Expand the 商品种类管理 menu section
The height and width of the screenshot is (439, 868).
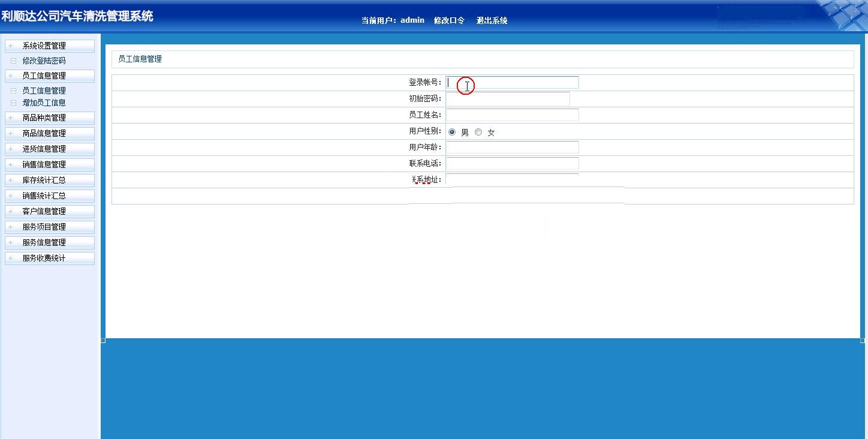click(x=49, y=118)
